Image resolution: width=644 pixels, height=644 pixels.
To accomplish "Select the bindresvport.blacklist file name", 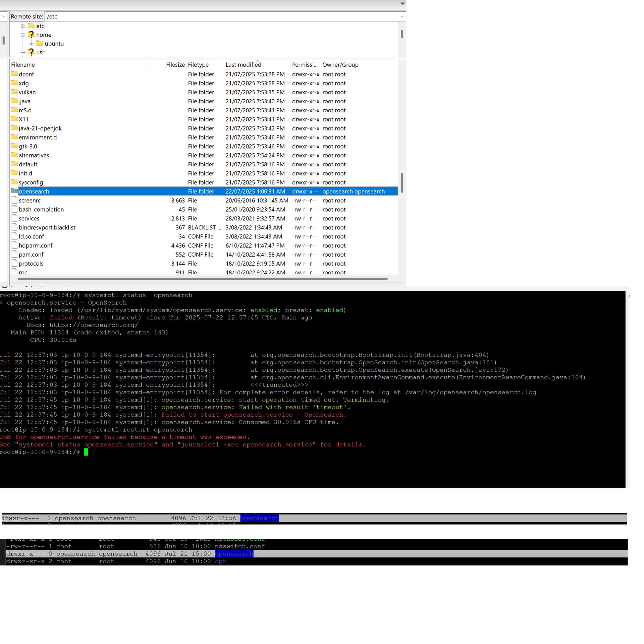I will pyautogui.click(x=47, y=227).
